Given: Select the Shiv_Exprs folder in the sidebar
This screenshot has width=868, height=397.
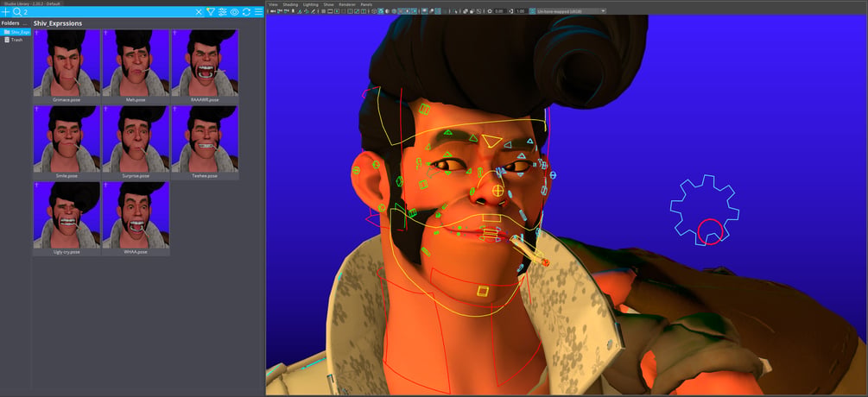Looking at the screenshot, I should [x=16, y=32].
